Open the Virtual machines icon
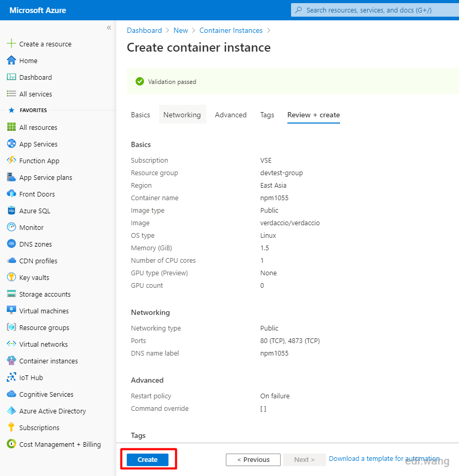This screenshot has height=476, width=459. (11, 310)
